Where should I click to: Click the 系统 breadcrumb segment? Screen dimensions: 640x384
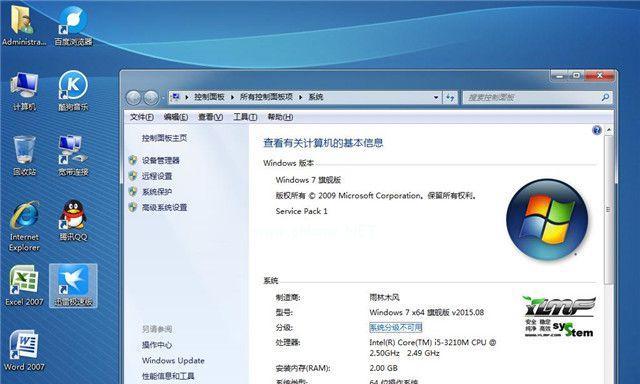pyautogui.click(x=316, y=97)
